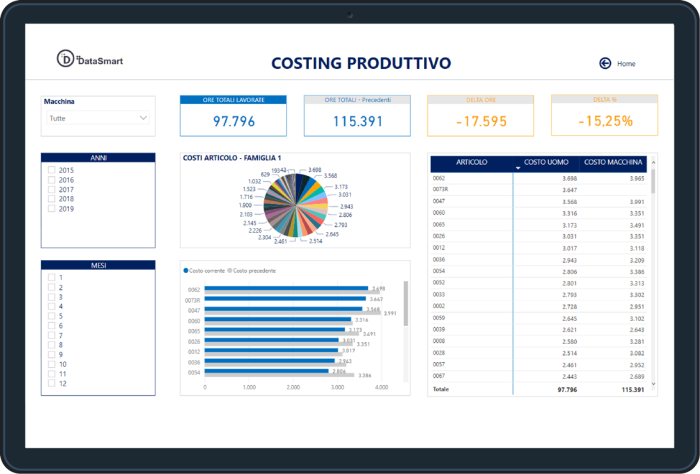The height and width of the screenshot is (474, 700).
Task: Click the ARTICOLO column header
Action: 471,161
